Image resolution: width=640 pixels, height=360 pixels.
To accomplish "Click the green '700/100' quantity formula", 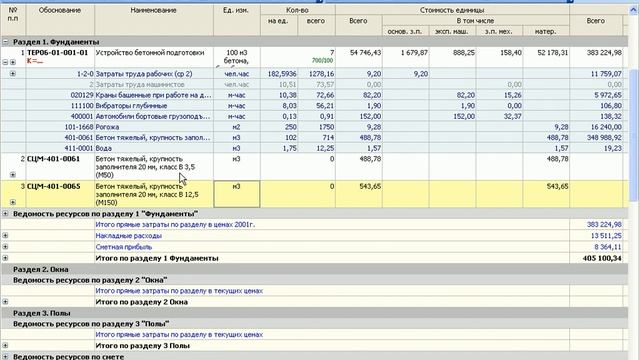I will coord(322,61).
